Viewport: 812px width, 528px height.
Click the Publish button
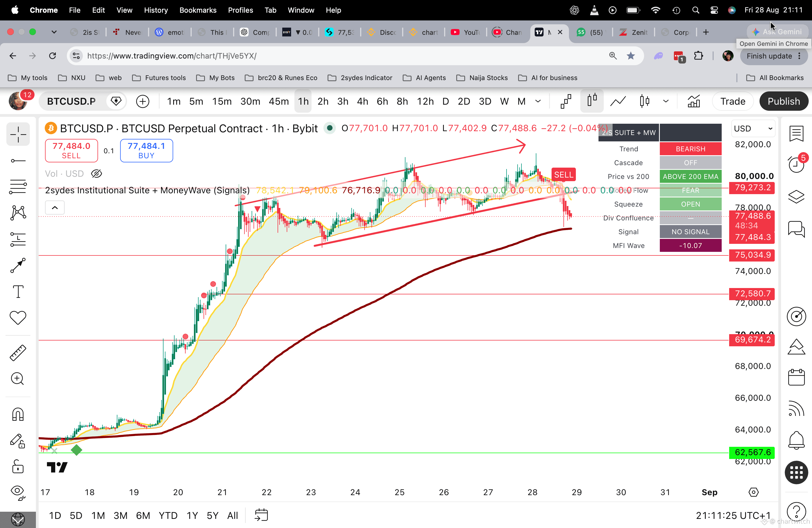coord(784,101)
